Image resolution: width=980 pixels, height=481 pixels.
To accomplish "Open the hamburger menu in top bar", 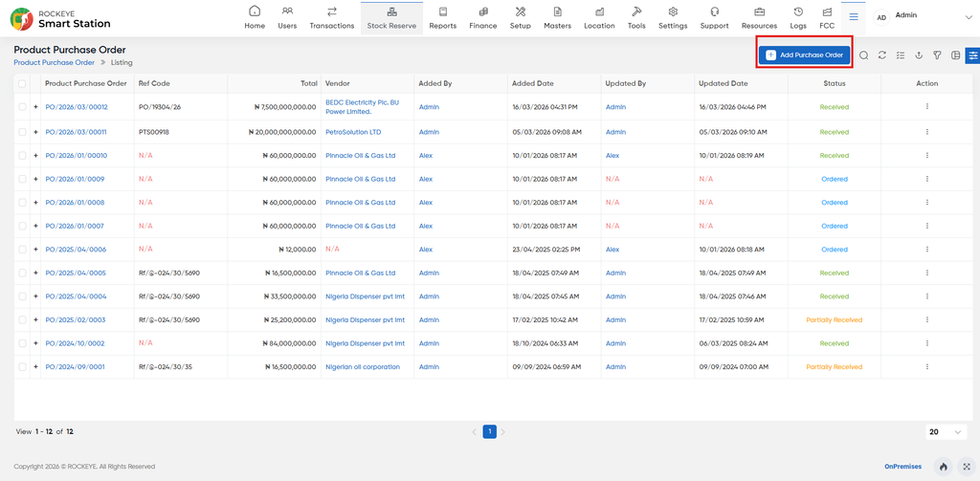I will 853,17.
